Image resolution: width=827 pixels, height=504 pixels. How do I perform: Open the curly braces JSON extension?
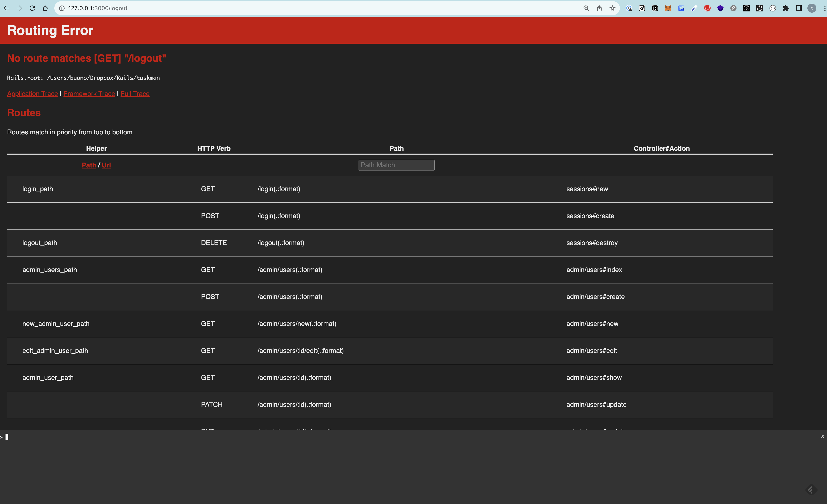[773, 8]
